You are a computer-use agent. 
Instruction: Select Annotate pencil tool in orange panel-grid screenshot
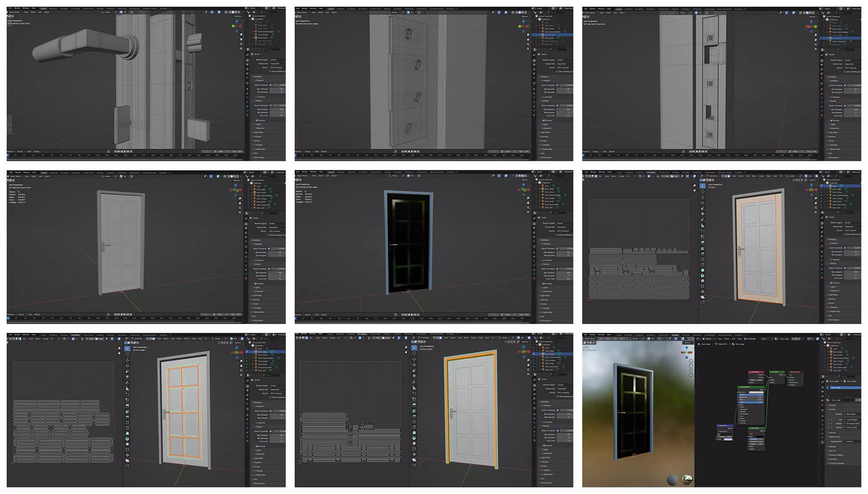[x=127, y=382]
